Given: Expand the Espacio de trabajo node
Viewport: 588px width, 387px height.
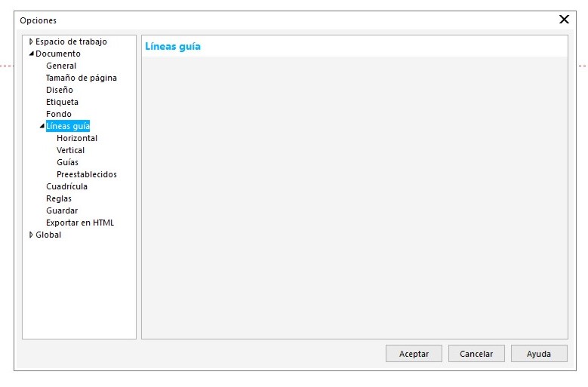Looking at the screenshot, I should pyautogui.click(x=31, y=42).
